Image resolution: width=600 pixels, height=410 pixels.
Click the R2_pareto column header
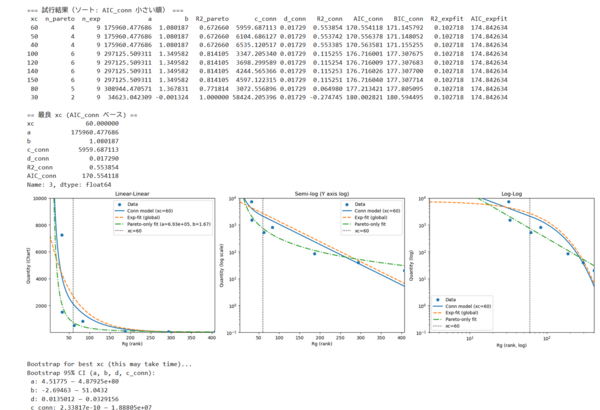pyautogui.click(x=214, y=18)
